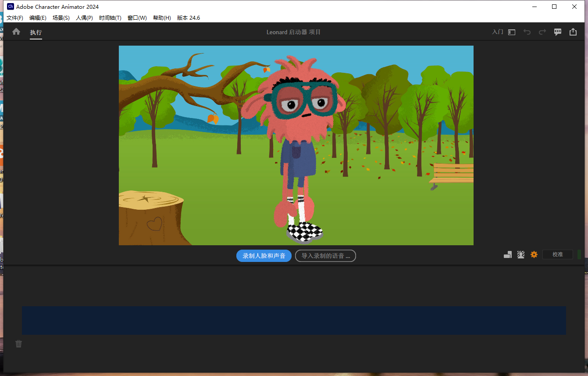The width and height of the screenshot is (588, 376).
Task: Click the redo arrow icon
Action: (x=542, y=32)
